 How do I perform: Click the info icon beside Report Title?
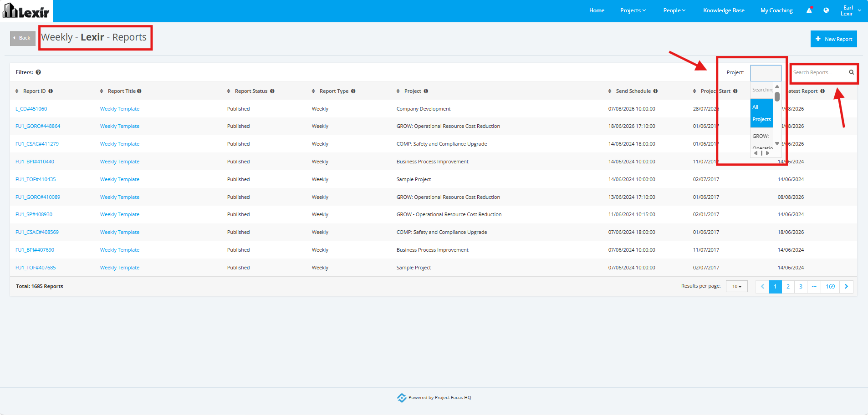tap(139, 91)
